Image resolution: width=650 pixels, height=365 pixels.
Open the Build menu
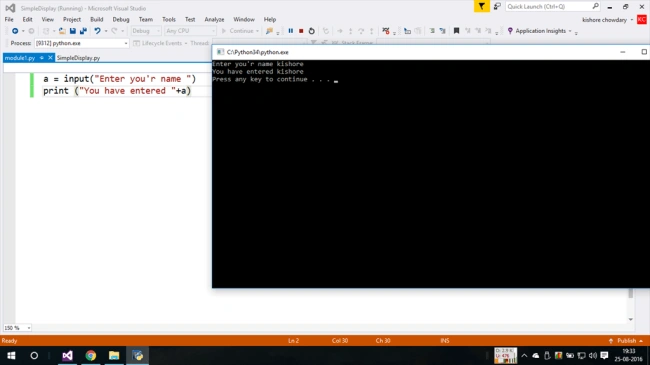point(97,19)
